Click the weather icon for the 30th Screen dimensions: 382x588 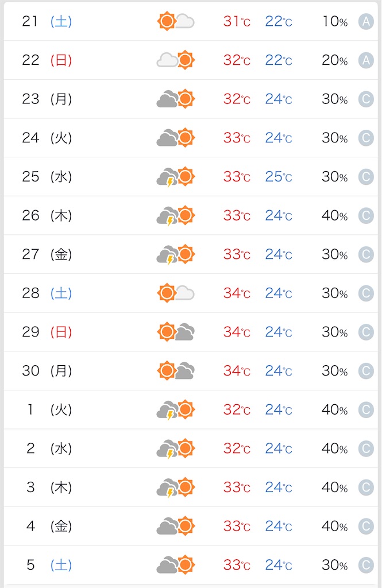tap(176, 370)
